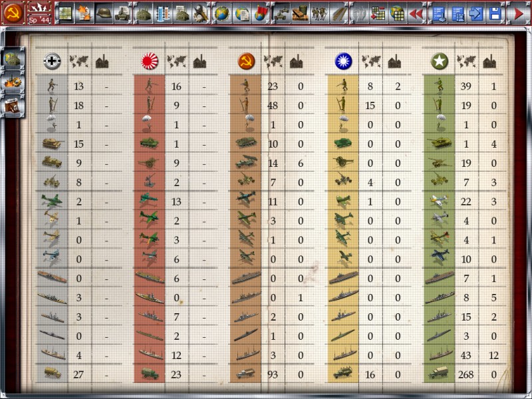Click the Soviet second infantry count 48

[x=273, y=106]
